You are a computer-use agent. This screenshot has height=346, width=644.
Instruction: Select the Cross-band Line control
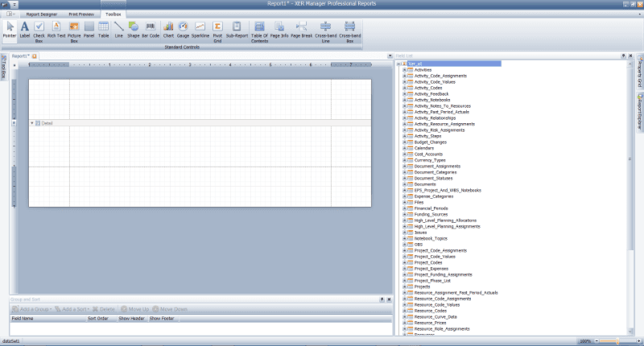point(326,31)
